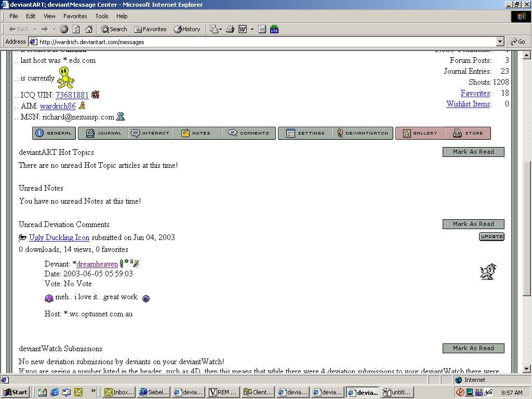Click the Go button
The height and width of the screenshot is (399, 532).
(x=518, y=42)
